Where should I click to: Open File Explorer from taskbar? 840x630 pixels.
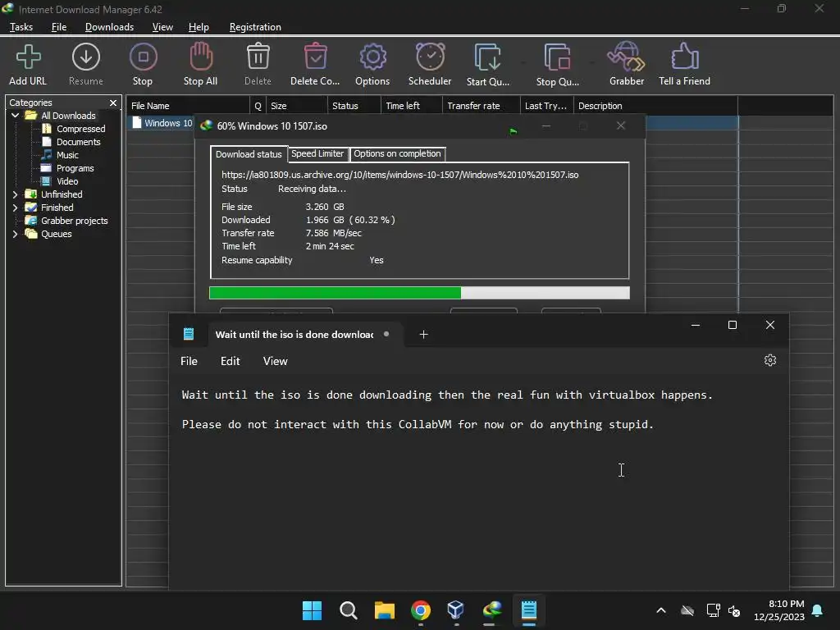[384, 610]
